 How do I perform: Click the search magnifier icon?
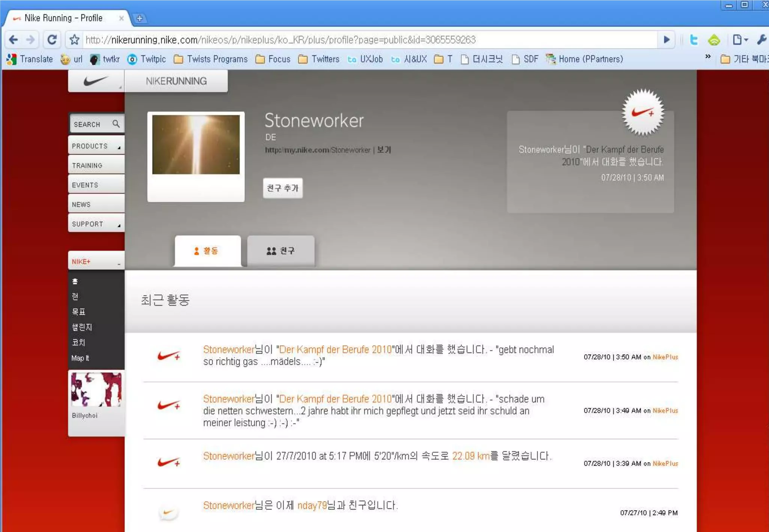[116, 124]
